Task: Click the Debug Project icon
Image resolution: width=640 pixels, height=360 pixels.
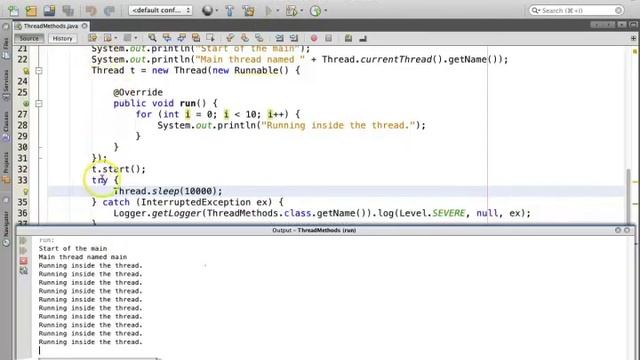Action: click(x=291, y=11)
